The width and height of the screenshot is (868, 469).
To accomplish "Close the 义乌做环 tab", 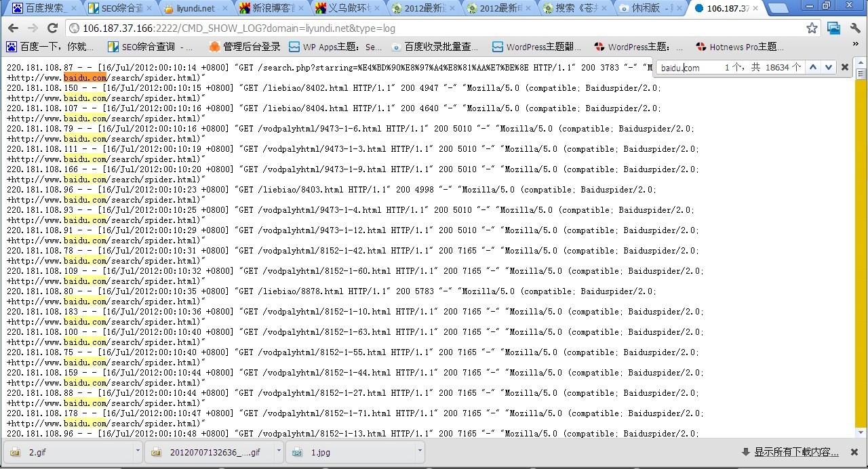I will point(377,9).
